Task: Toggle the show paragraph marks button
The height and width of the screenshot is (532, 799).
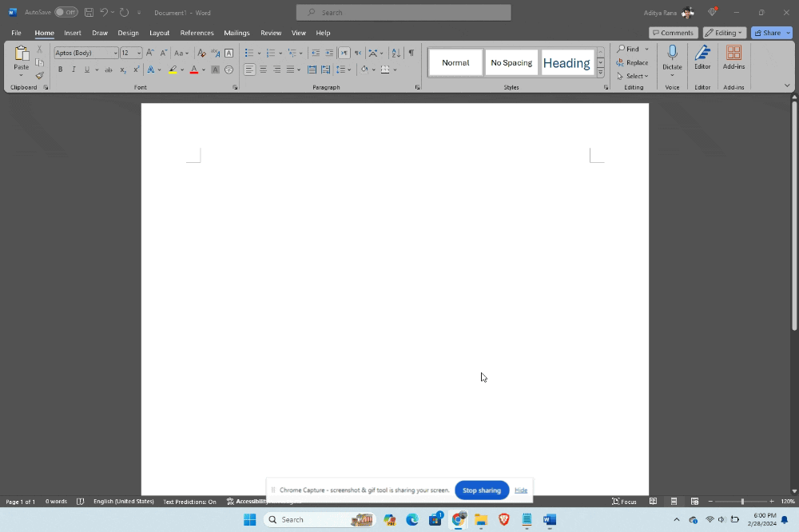Action: point(411,53)
